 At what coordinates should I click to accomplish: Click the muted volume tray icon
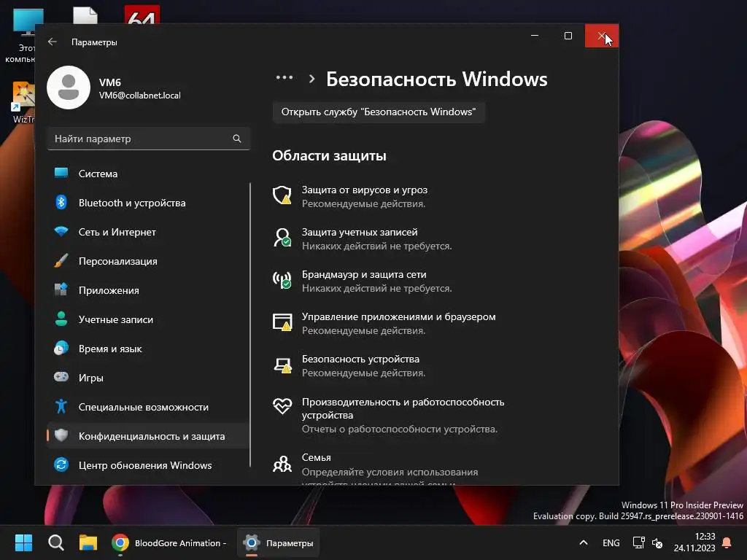click(657, 542)
